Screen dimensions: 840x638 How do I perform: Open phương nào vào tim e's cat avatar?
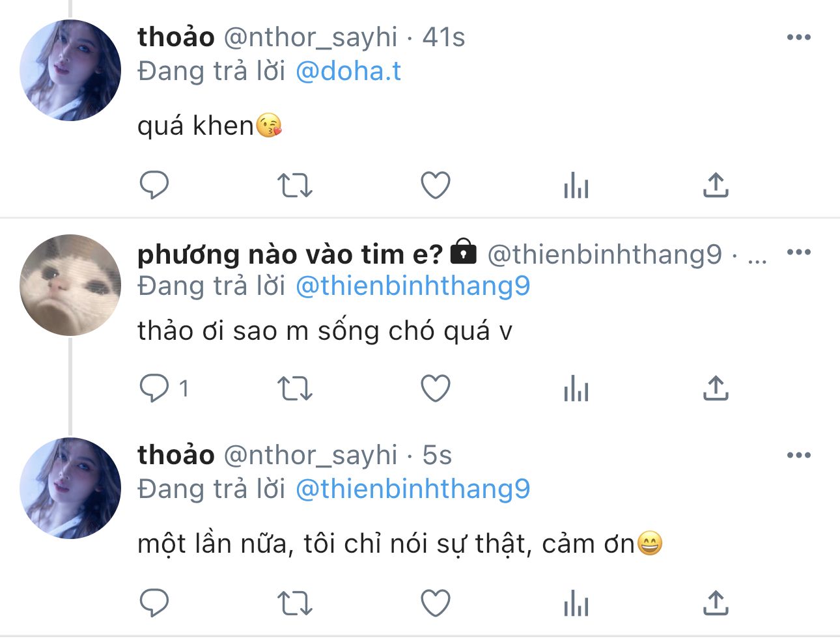click(70, 285)
